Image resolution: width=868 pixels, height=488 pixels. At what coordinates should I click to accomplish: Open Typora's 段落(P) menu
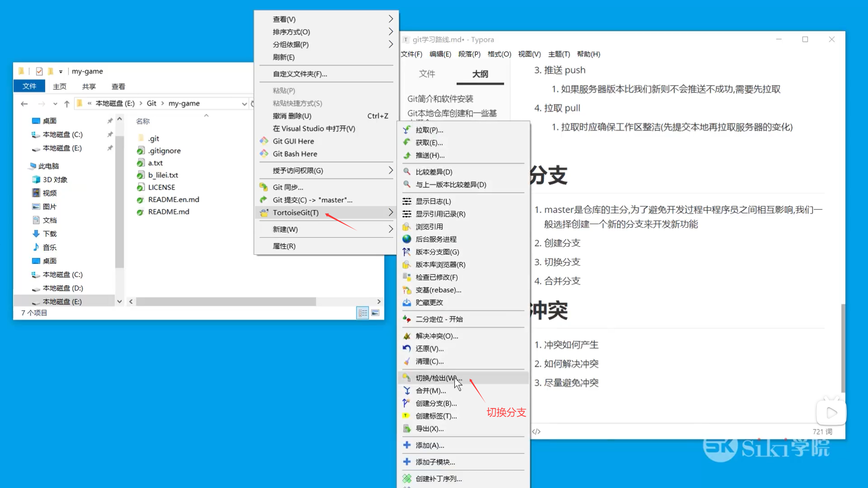click(469, 54)
